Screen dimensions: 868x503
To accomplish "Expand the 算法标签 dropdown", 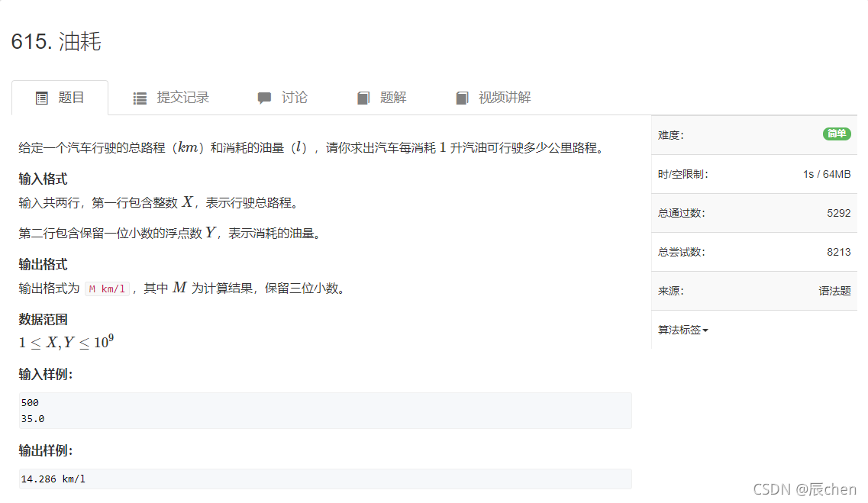I will click(682, 330).
